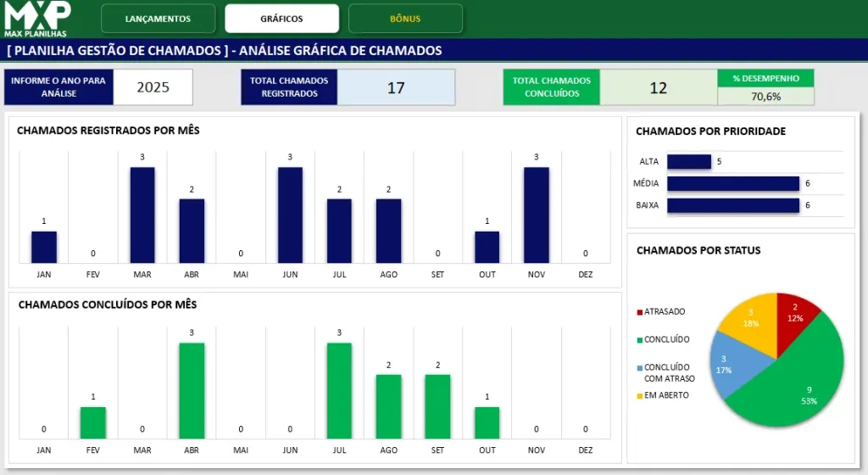Open the Lançamentos tab
Screen dimensions: 868x475
pos(158,19)
